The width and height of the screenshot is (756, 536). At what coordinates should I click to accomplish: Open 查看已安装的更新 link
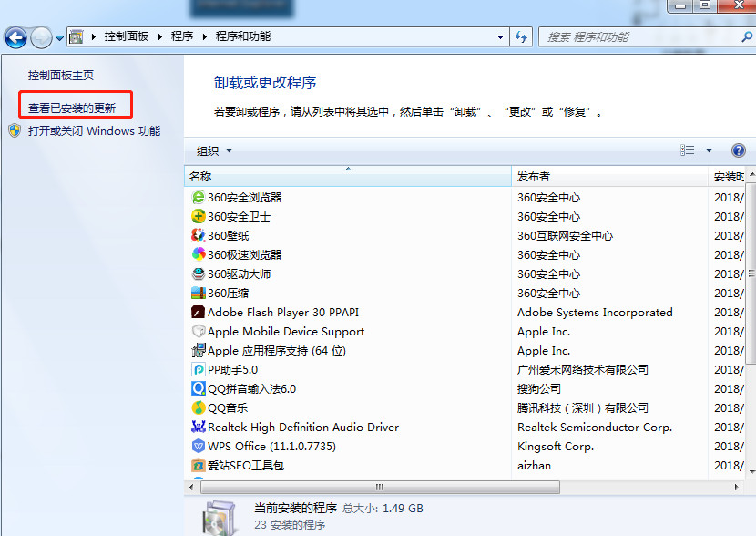point(72,108)
